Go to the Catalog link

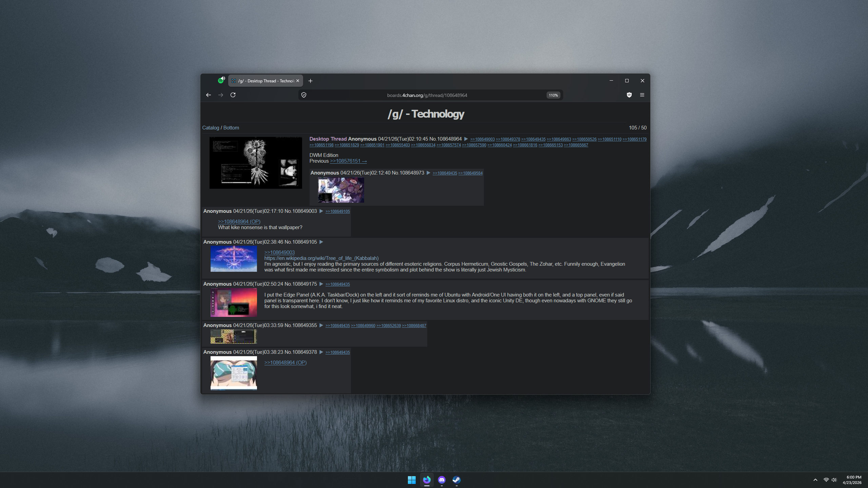click(211, 128)
